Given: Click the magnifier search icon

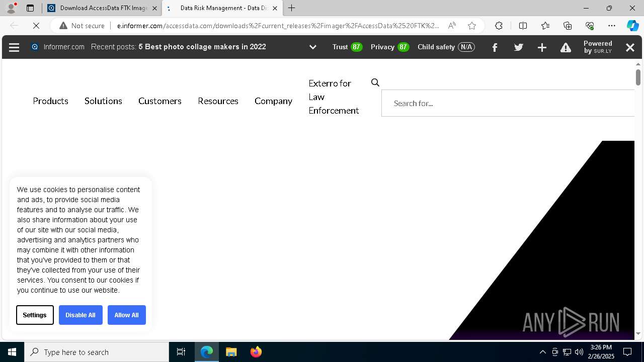Looking at the screenshot, I should [x=375, y=82].
